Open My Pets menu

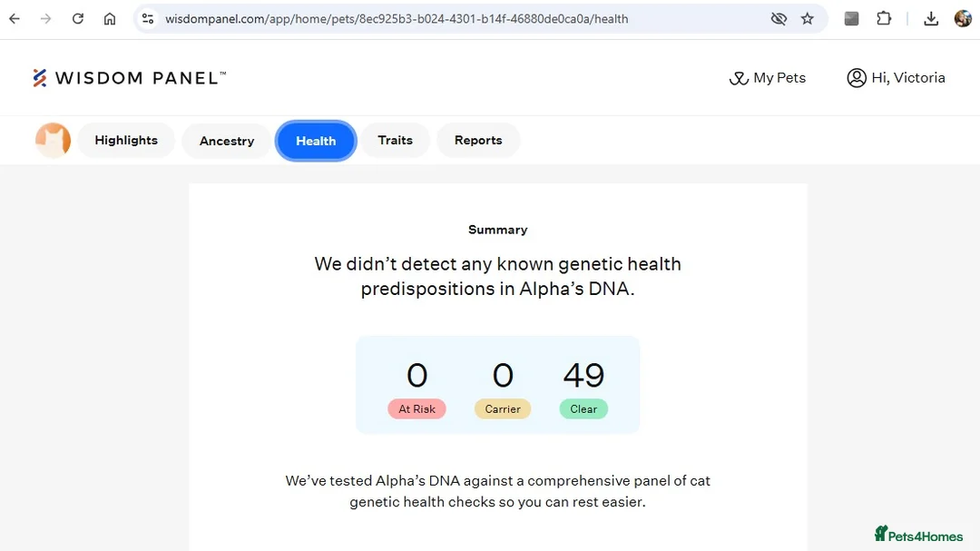[768, 78]
